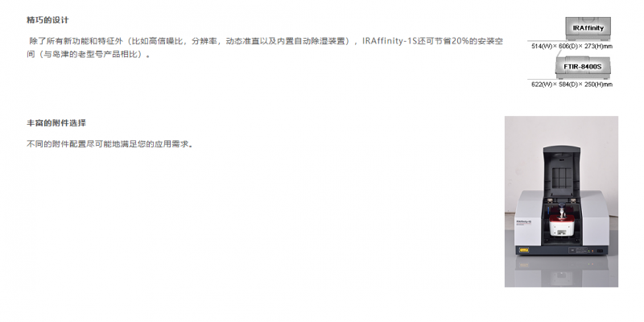Click the black grid panel inside the lid
644x322 pixels.
pyautogui.click(x=561, y=177)
